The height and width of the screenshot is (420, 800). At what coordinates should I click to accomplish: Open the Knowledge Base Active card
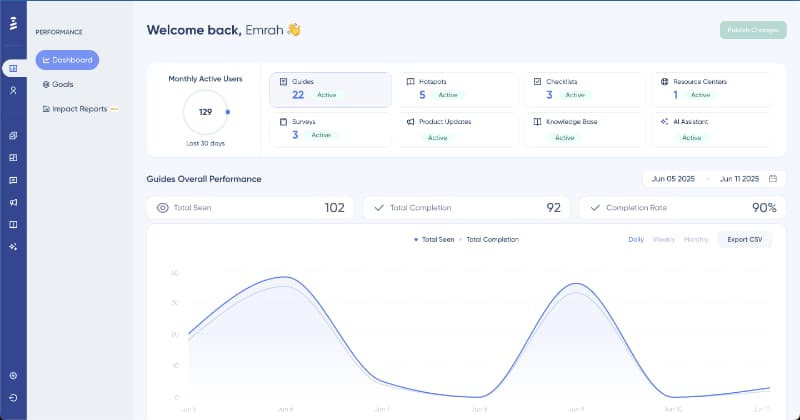pyautogui.click(x=585, y=130)
